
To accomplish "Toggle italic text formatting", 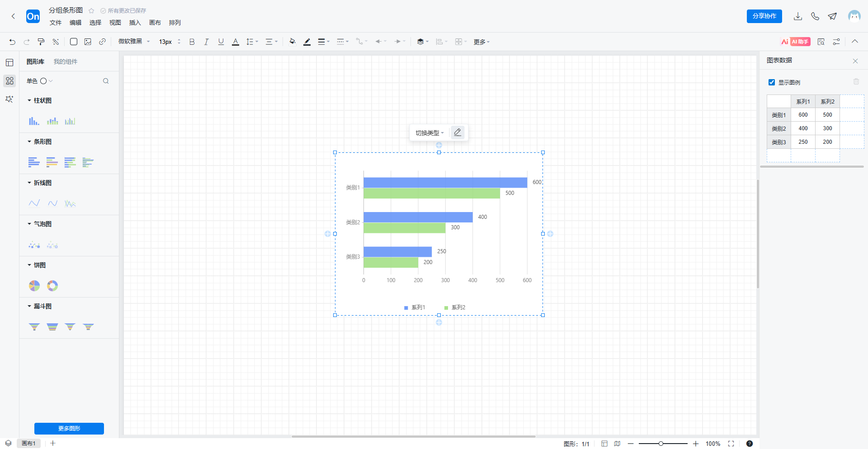I will [206, 42].
